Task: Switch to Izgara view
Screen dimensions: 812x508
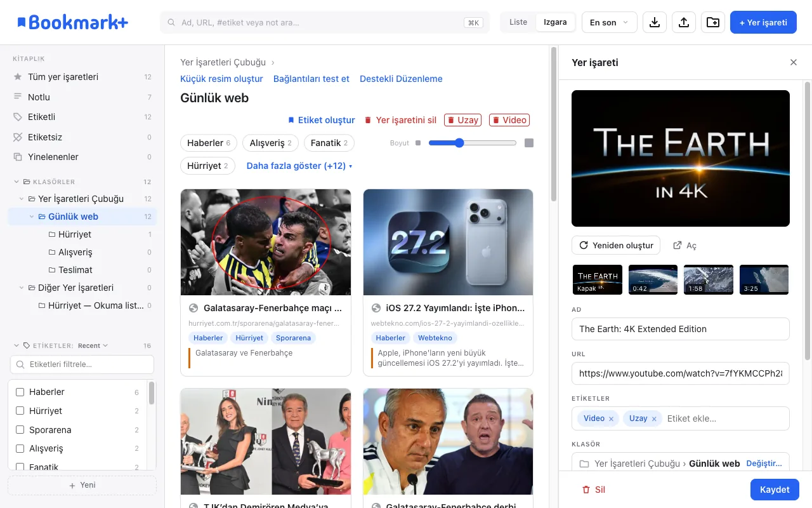Action: [x=555, y=22]
